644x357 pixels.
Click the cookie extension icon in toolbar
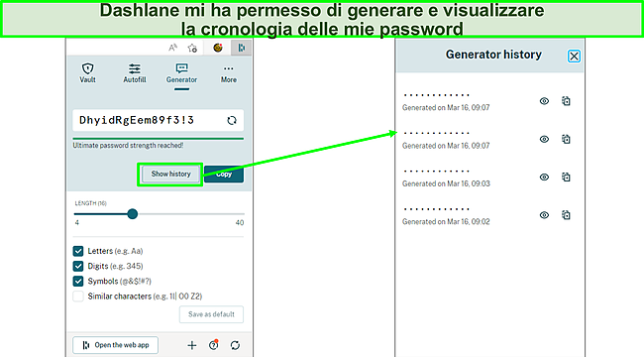[x=218, y=48]
